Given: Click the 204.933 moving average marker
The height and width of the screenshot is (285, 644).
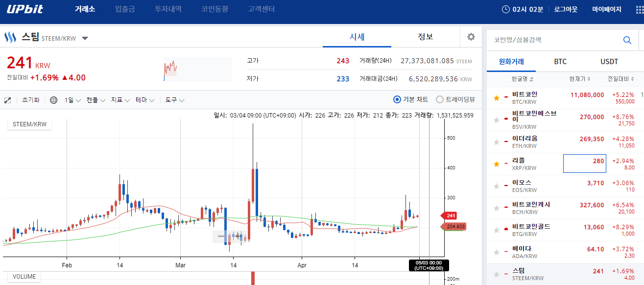Looking at the screenshot, I should click(453, 226).
